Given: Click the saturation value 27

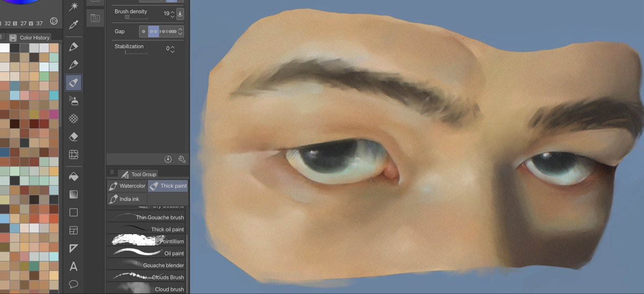Looking at the screenshot, I should tap(24, 24).
